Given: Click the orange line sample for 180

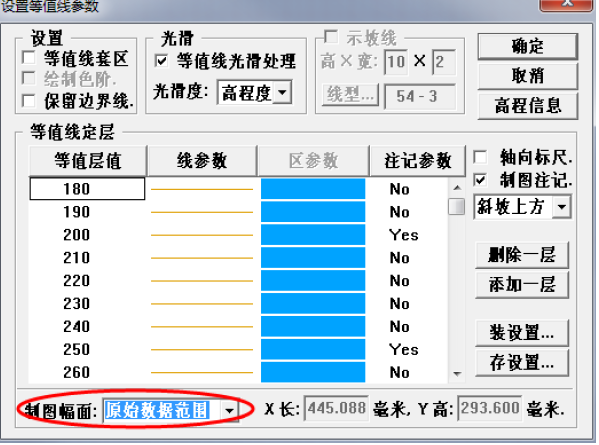Looking at the screenshot, I should point(202,189).
